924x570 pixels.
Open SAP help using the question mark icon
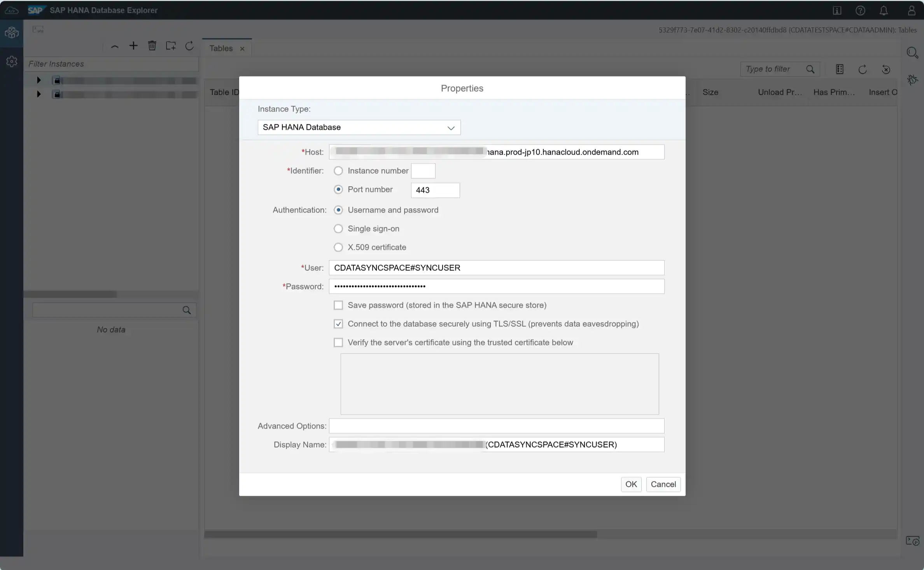pos(860,10)
